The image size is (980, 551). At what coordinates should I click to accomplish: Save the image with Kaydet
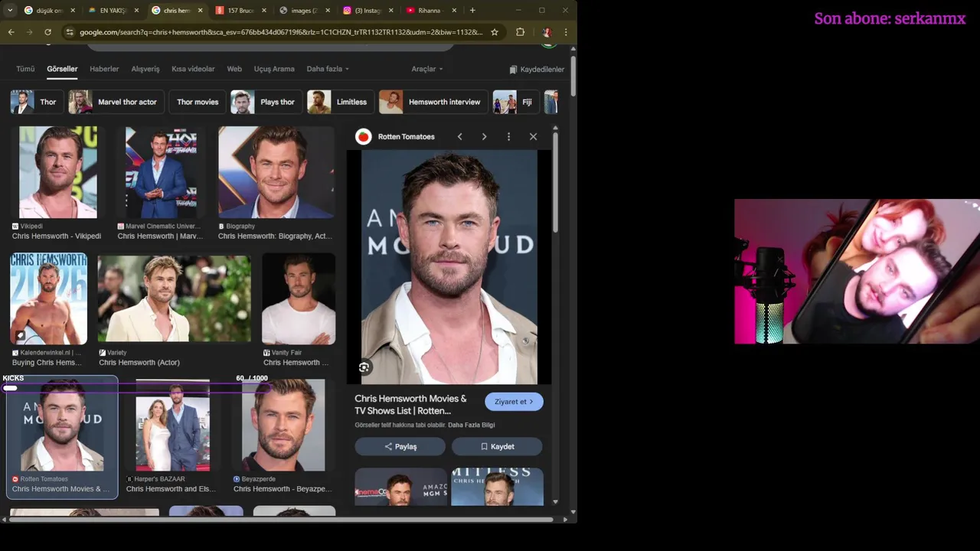pyautogui.click(x=497, y=446)
